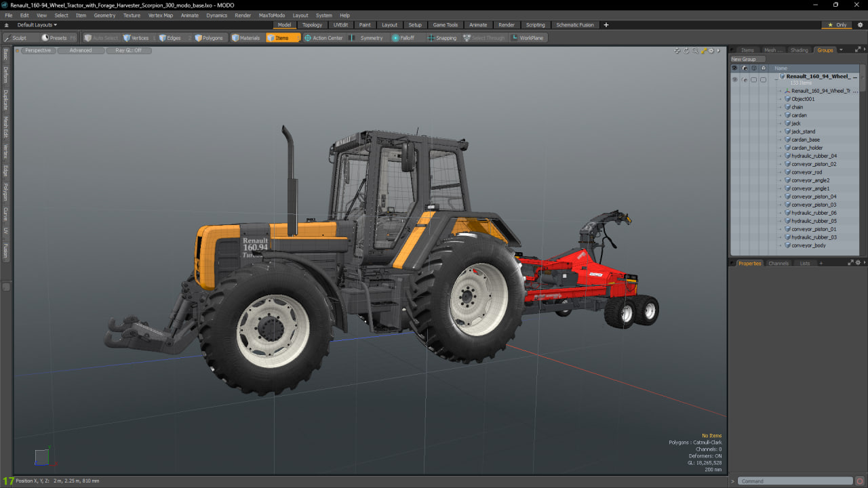Viewport: 868px width, 488px height.
Task: Expand the Object001 tree item
Action: (781, 99)
